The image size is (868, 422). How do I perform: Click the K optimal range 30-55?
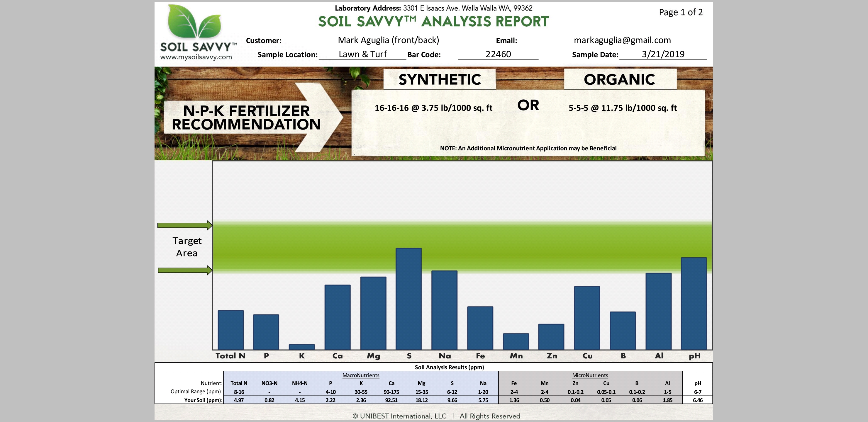[x=361, y=392]
